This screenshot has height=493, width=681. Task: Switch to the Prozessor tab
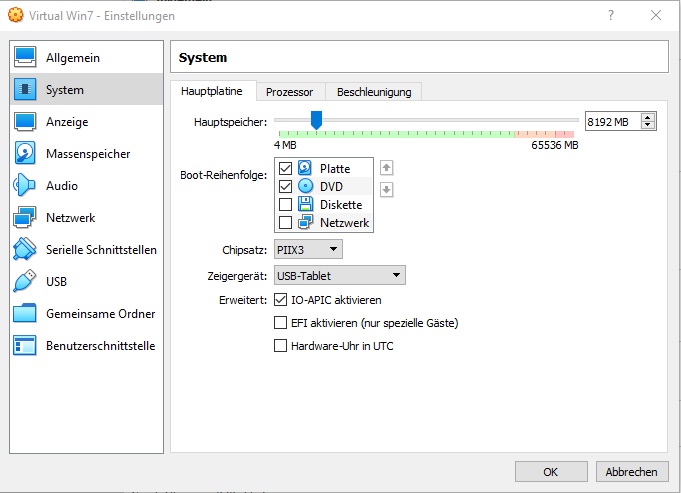289,92
